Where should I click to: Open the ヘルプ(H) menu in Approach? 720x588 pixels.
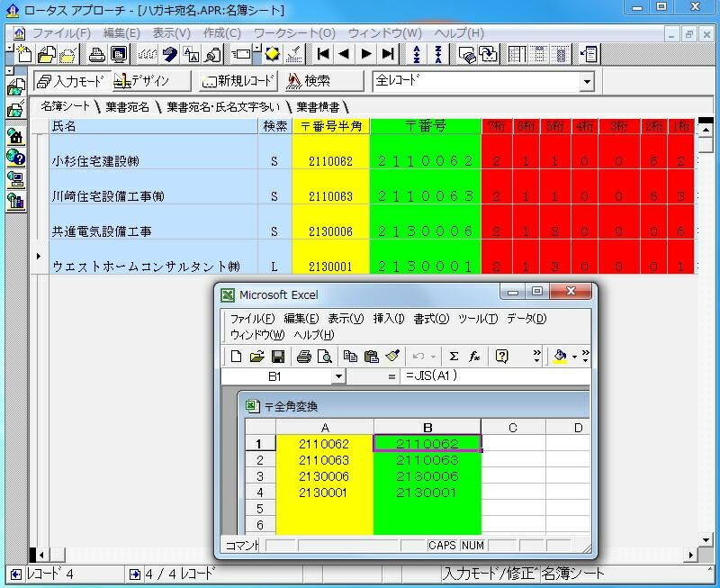point(459,33)
